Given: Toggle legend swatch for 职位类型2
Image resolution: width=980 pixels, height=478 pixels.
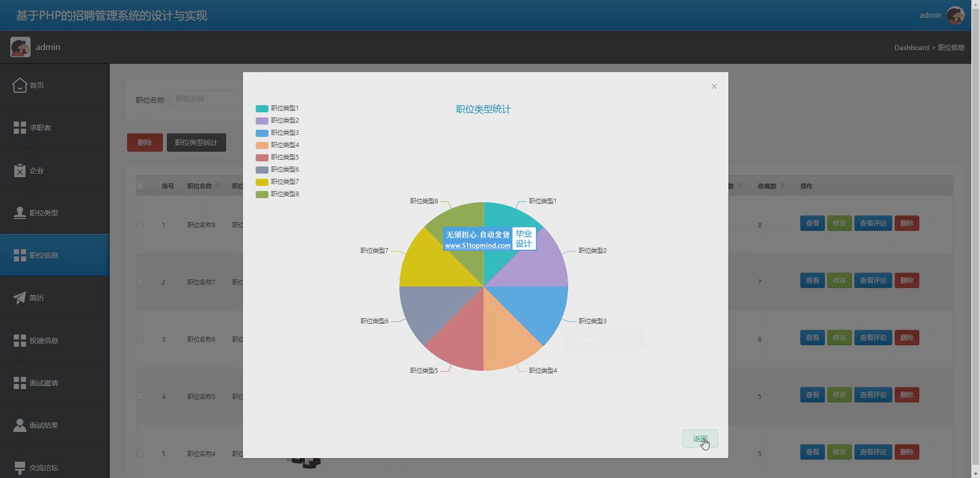Looking at the screenshot, I should [x=262, y=121].
